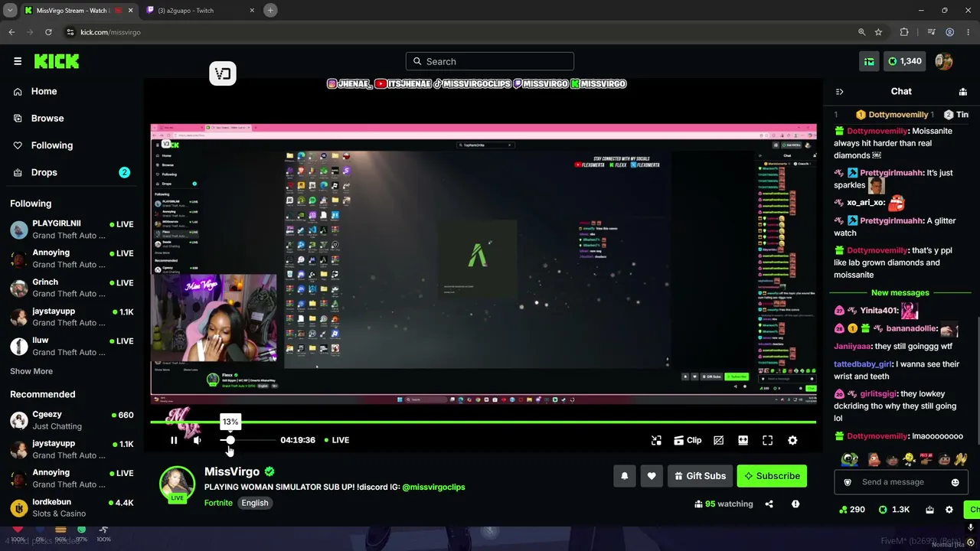Open chat identity shield icon
The width and height of the screenshot is (980, 551).
(x=848, y=482)
